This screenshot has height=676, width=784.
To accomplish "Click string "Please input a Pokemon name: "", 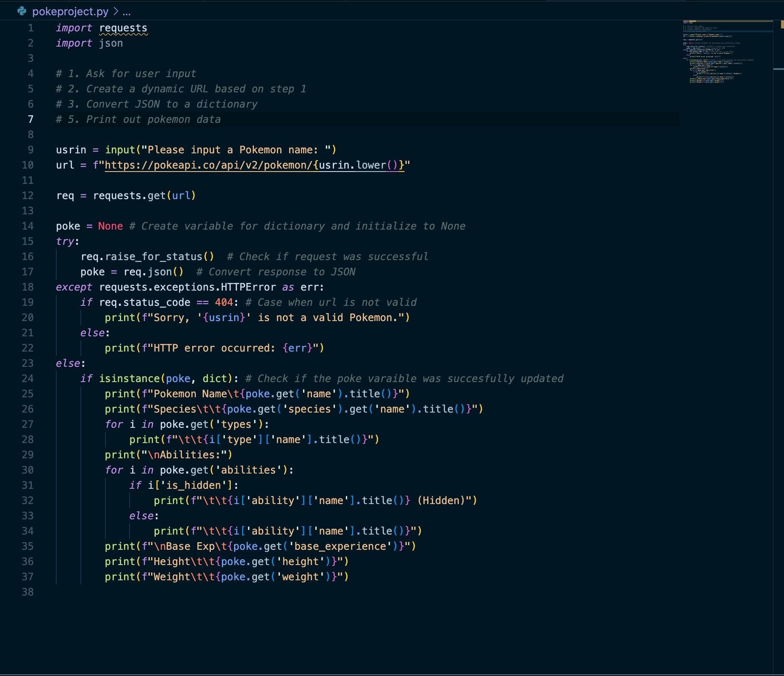I will coord(236,150).
